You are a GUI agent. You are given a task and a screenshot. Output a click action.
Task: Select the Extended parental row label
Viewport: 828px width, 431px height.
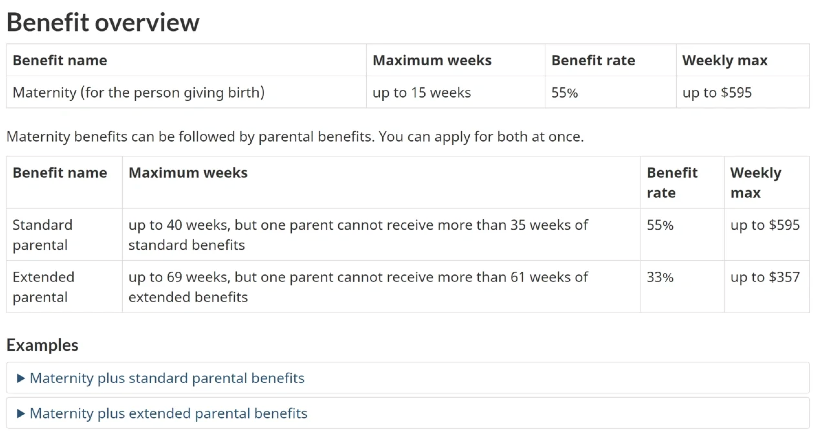(x=43, y=287)
